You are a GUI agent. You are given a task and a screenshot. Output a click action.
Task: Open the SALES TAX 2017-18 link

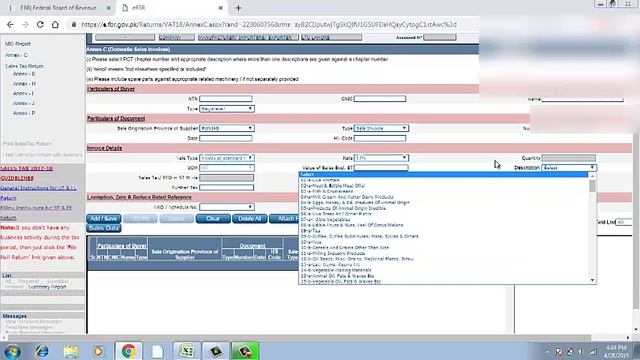tap(27, 168)
